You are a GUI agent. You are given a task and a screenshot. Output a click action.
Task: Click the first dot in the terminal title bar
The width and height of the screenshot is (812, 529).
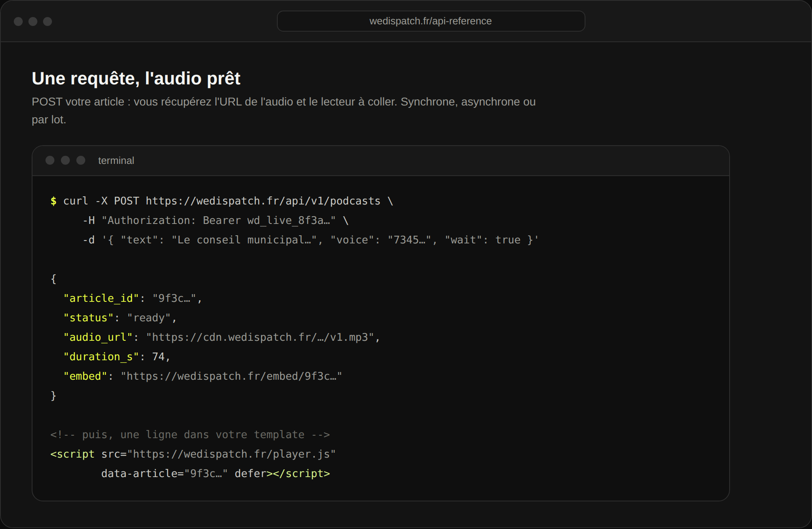point(50,160)
